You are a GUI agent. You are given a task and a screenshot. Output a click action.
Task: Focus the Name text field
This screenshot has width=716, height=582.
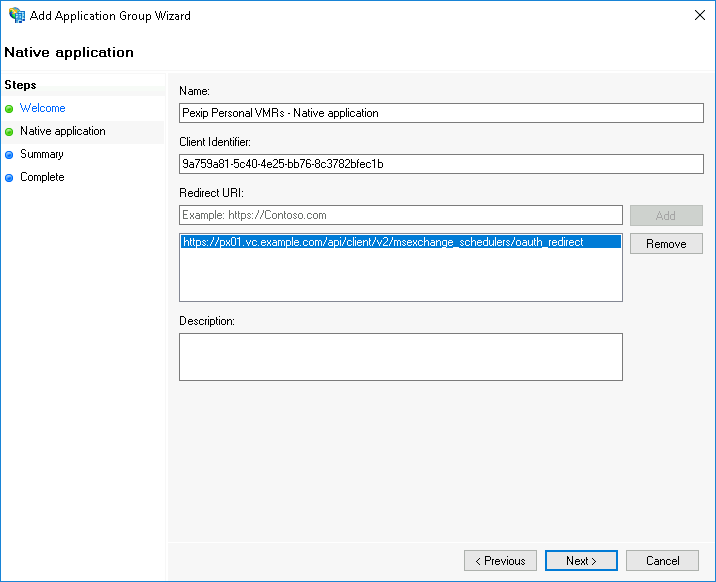point(440,113)
